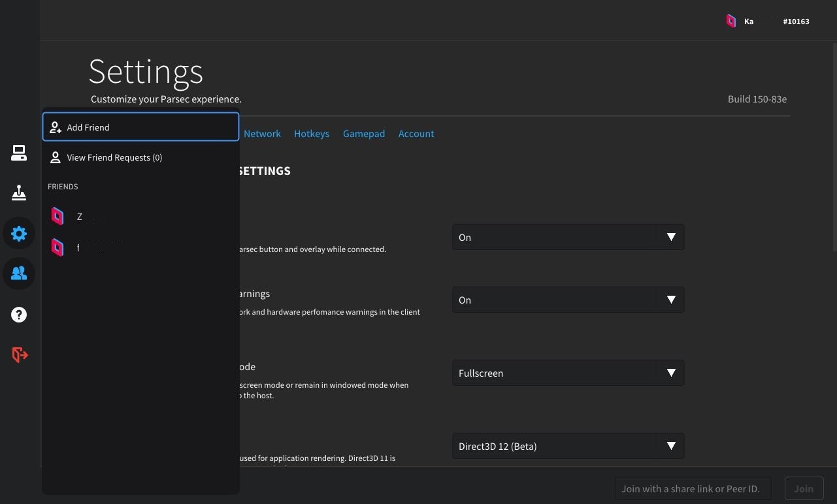Open View Friend Requests (0)
The image size is (837, 504).
coord(140,157)
